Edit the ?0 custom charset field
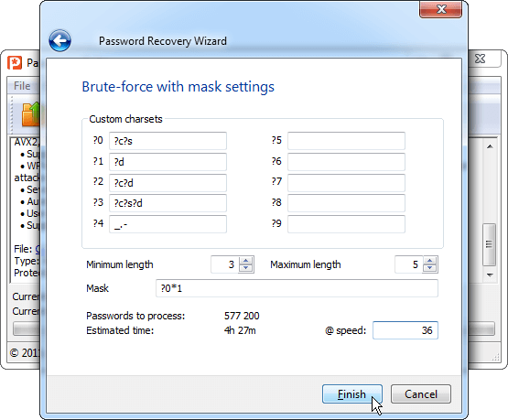508x420 pixels. click(168, 141)
